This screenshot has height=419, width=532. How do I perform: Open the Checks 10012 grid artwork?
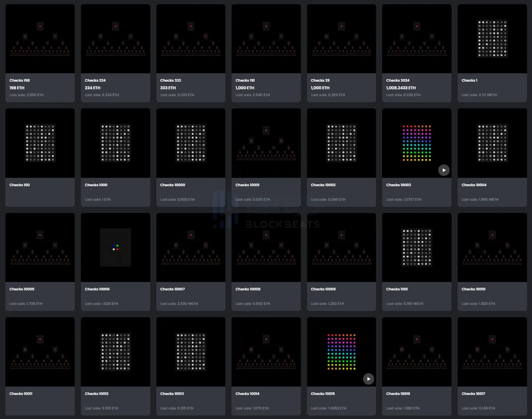(116, 351)
